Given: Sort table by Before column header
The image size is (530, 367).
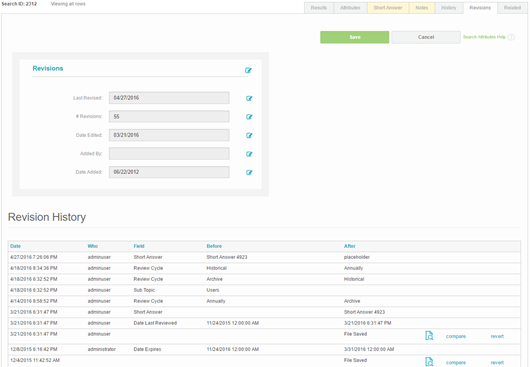Looking at the screenshot, I should [214, 246].
